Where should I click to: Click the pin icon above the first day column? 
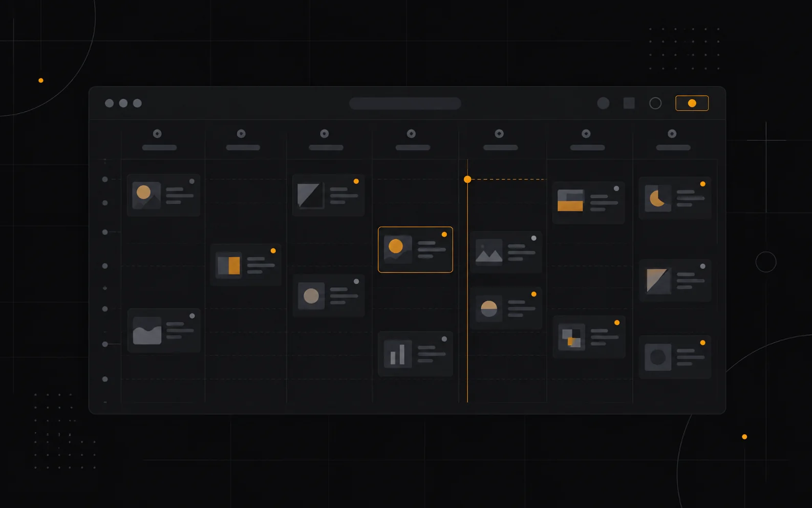point(157,134)
